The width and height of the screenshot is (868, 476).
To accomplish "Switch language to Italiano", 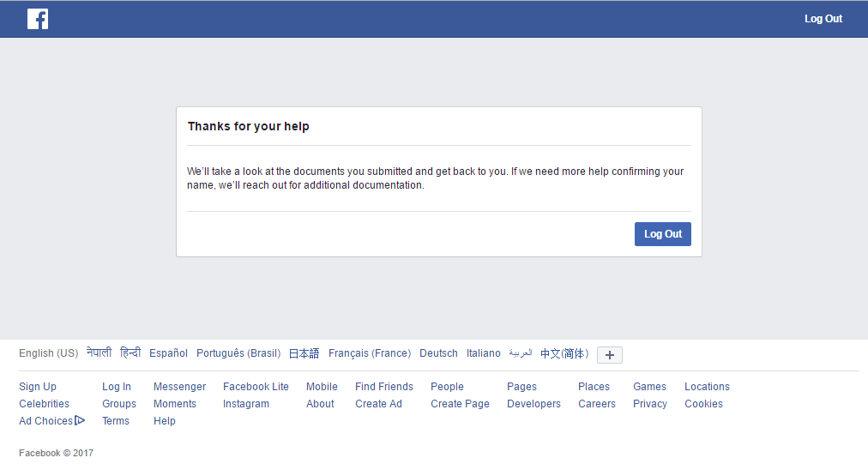I will (483, 353).
